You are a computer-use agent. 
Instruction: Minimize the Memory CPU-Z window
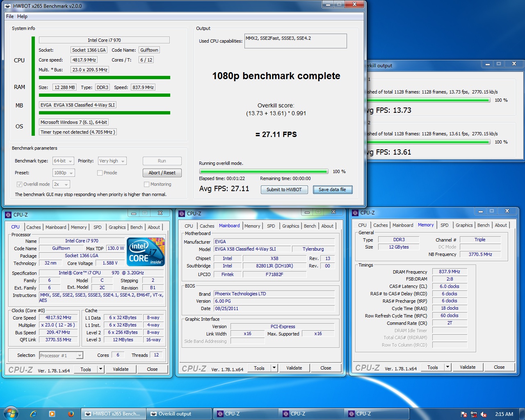(x=481, y=211)
